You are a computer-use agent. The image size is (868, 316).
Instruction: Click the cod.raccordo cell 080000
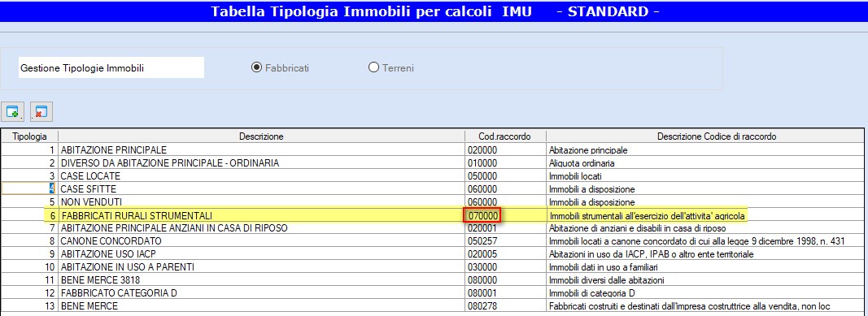click(x=505, y=280)
